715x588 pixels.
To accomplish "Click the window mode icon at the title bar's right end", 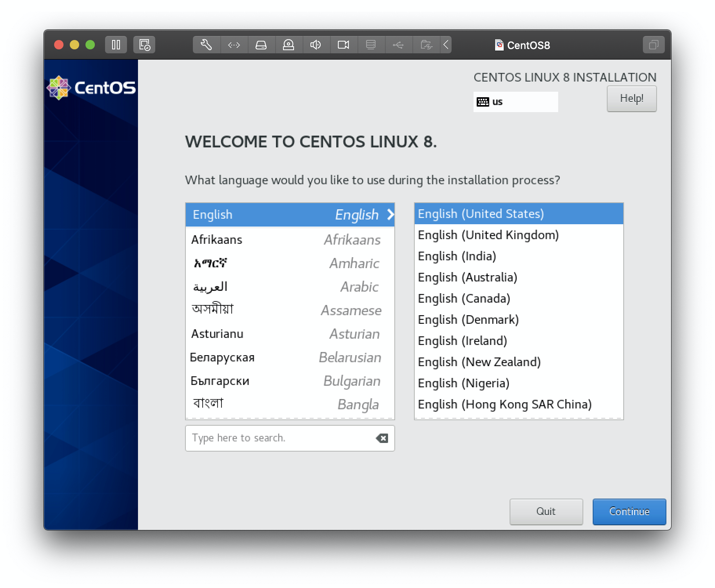I will click(x=653, y=45).
